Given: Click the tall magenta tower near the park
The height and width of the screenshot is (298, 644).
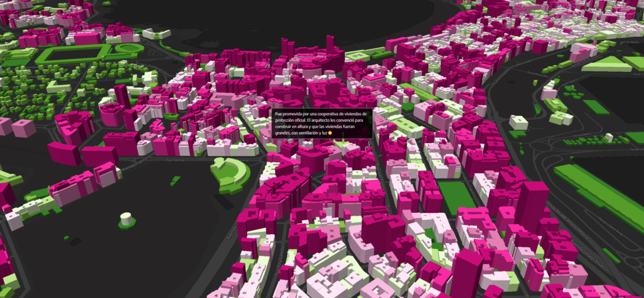Looking at the screenshot, I should click(532, 205).
